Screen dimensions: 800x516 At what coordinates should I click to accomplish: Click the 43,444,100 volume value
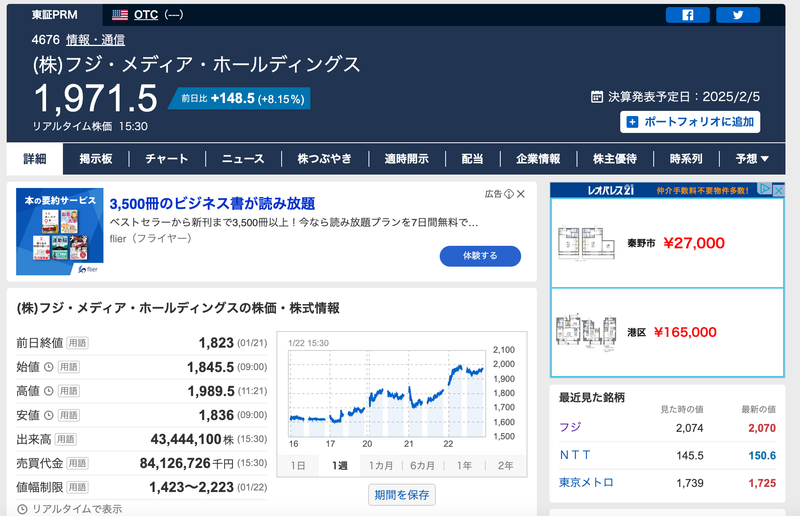[x=186, y=439]
